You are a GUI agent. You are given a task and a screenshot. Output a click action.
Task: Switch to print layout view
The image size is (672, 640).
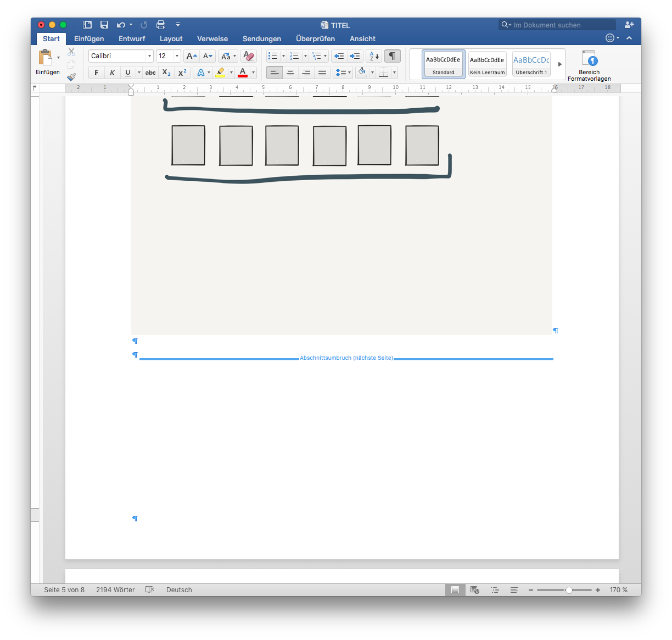(x=455, y=589)
